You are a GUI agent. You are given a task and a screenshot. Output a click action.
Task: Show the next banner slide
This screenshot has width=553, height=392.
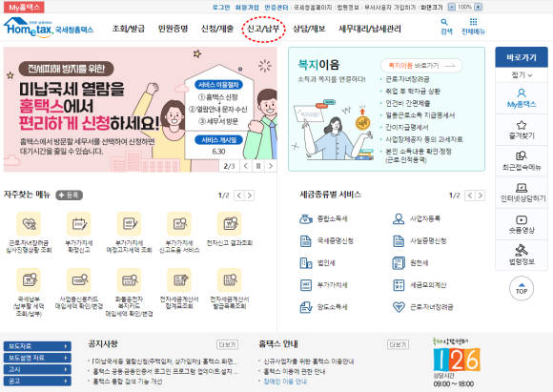pyautogui.click(x=271, y=166)
